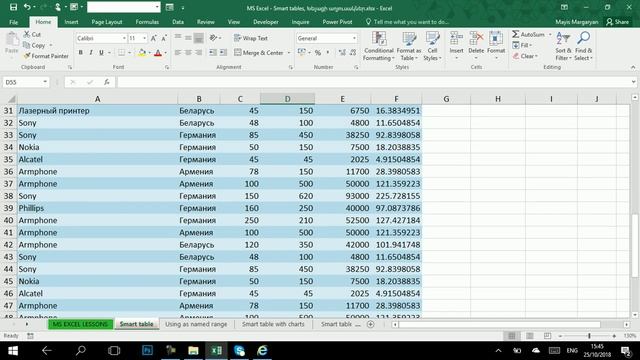Viewport: 640px width, 360px height.
Task: Click the Save icon in quick access toolbar
Action: click(x=13, y=7)
